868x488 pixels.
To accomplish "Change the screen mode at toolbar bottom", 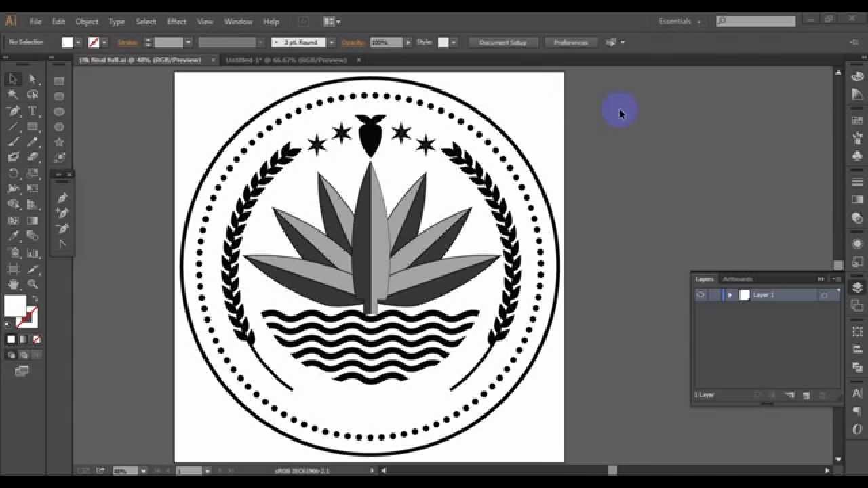I will pos(22,371).
